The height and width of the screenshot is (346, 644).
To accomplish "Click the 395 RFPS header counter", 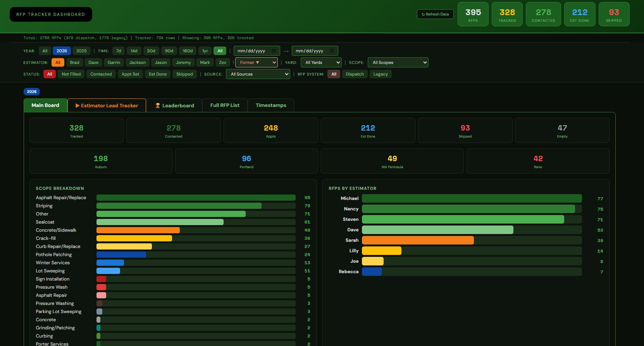I will [473, 14].
